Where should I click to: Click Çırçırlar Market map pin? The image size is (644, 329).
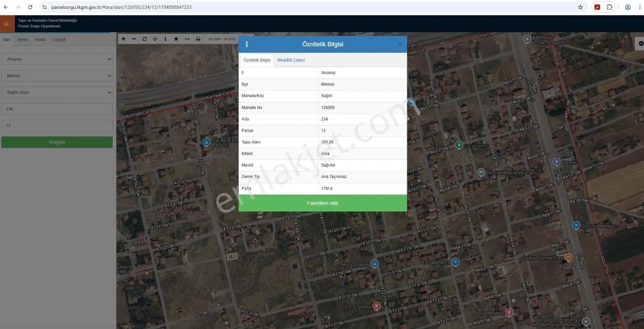pyautogui.click(x=576, y=226)
